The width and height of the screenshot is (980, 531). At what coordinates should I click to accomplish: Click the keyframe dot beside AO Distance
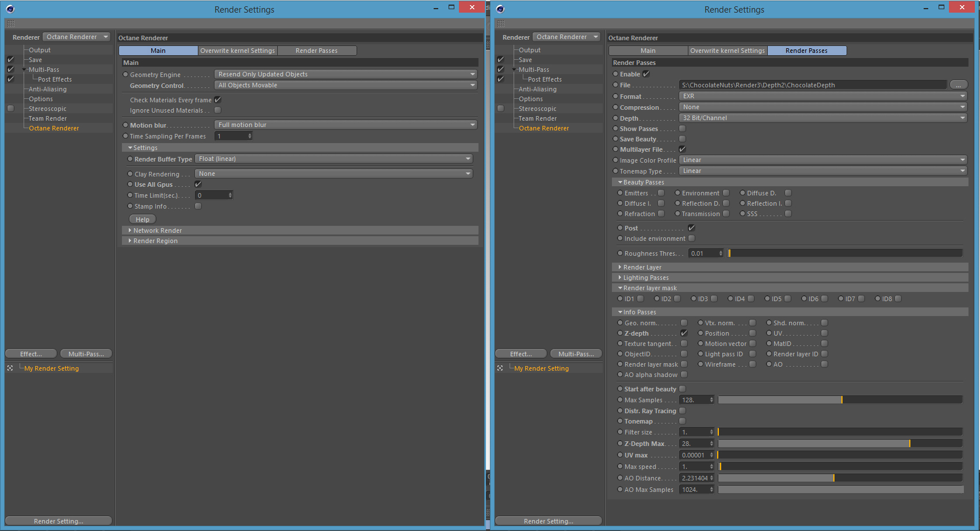(x=620, y=478)
